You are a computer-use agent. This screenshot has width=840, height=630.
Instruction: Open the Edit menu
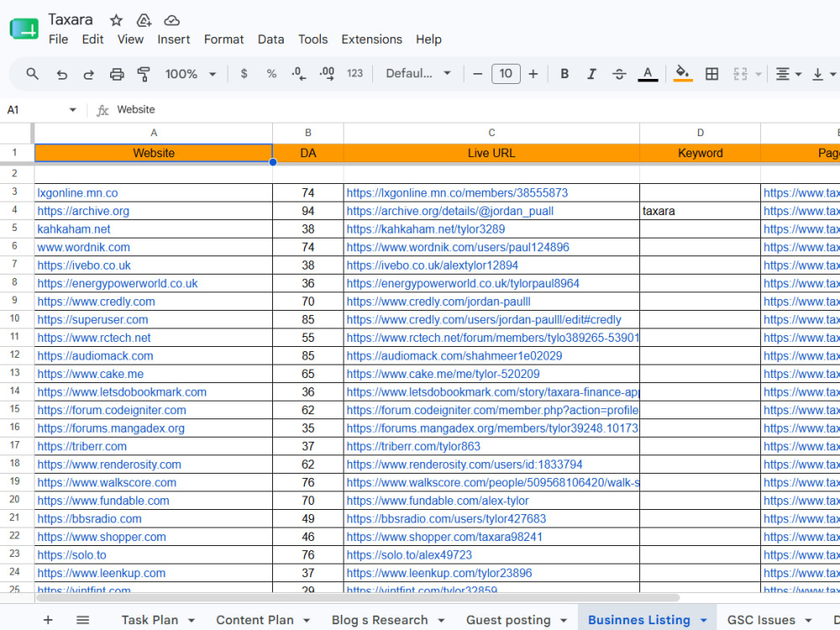[x=92, y=39]
